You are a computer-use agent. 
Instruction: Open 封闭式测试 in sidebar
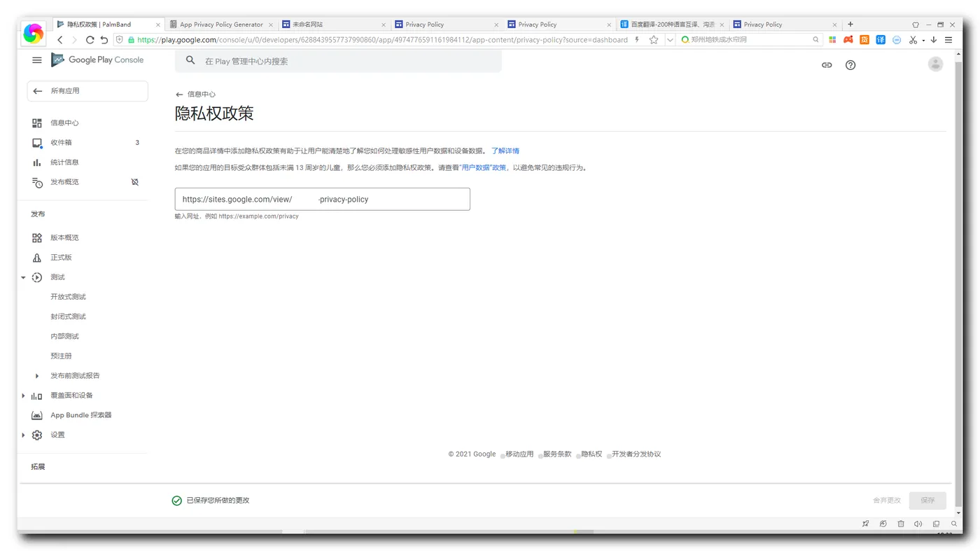point(68,316)
